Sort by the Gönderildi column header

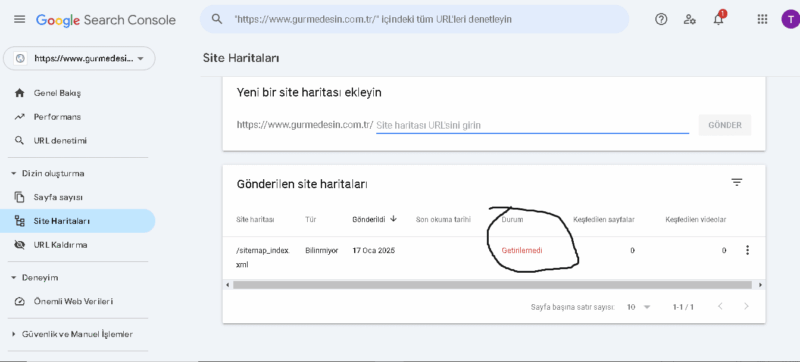point(368,219)
